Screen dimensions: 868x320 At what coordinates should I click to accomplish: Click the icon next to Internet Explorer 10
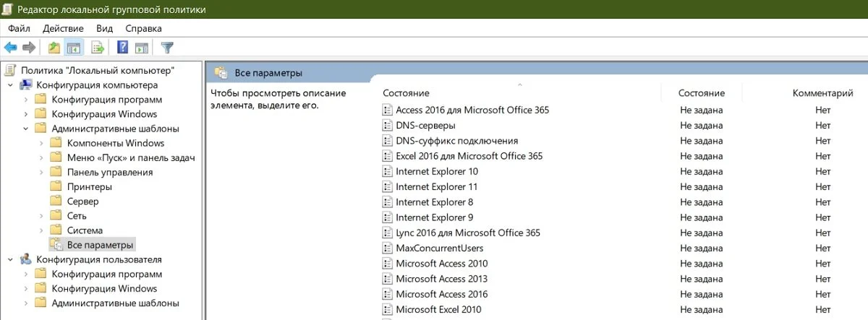pos(386,172)
